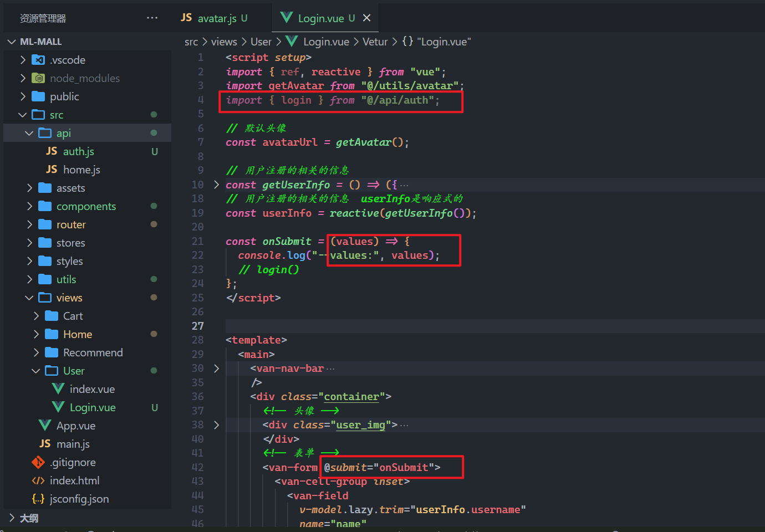
Task: Click the Vue icon on Login.vue tab
Action: [x=287, y=18]
